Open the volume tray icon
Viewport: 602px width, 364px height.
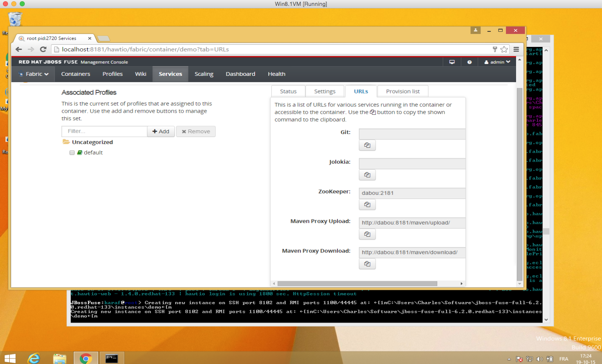(x=540, y=359)
